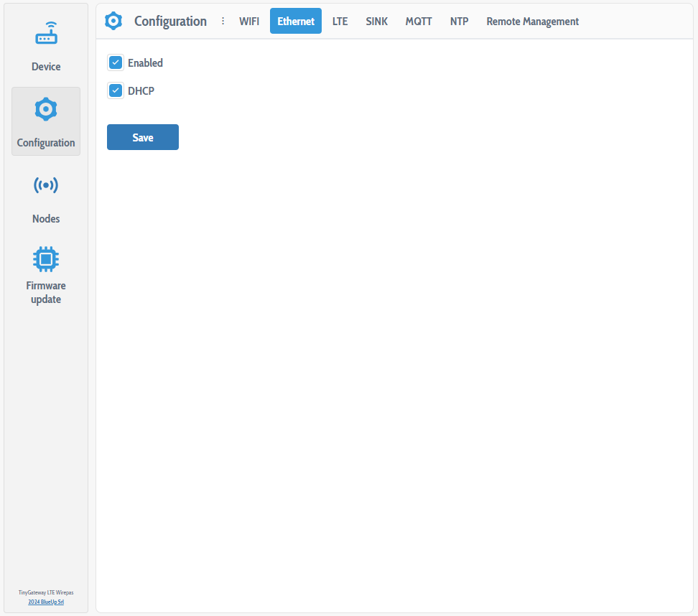
Task: Open Nodes using the broadcast signal icon
Action: (46, 186)
